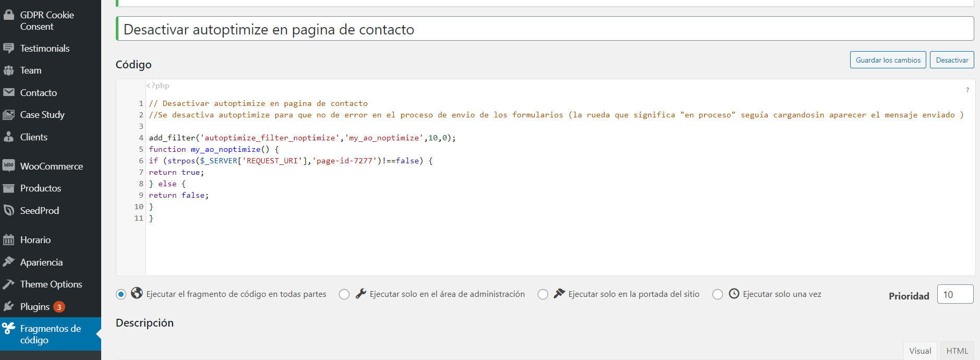This screenshot has width=980, height=360.
Task: Click the 'return false;' code line
Action: click(x=178, y=195)
